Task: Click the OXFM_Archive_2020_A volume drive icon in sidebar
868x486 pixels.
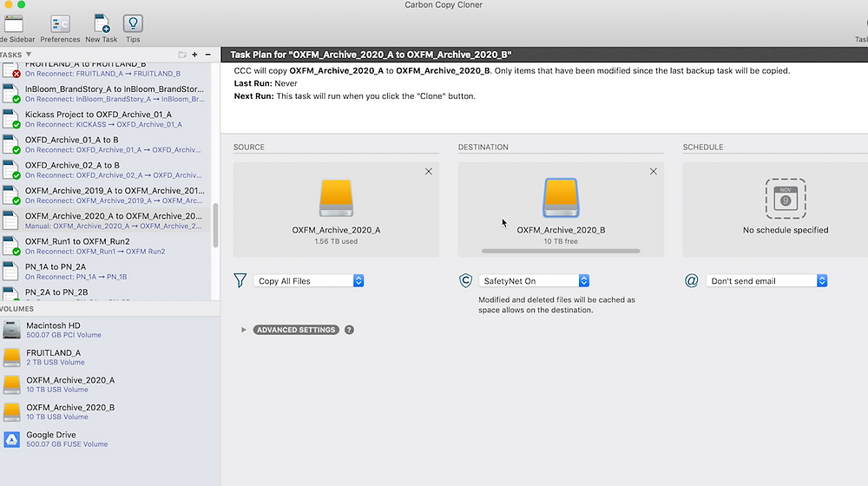Action: pos(11,384)
